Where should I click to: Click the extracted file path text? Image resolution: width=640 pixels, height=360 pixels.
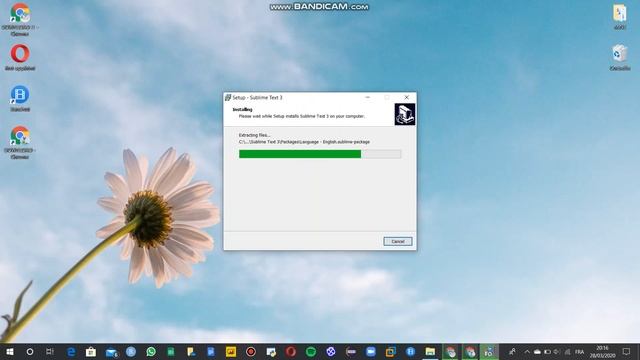(x=304, y=142)
